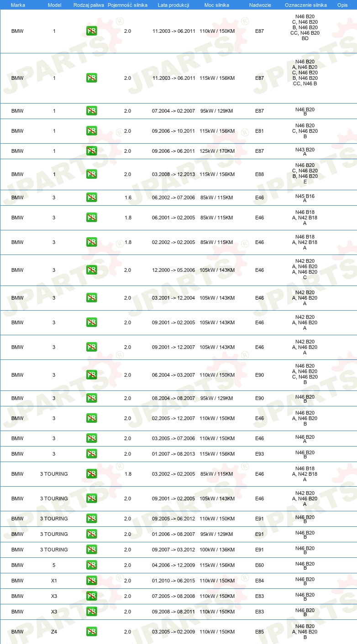This screenshot has width=357, height=644.
Task: Click the Lata produkcji column header
Action: (173, 5)
